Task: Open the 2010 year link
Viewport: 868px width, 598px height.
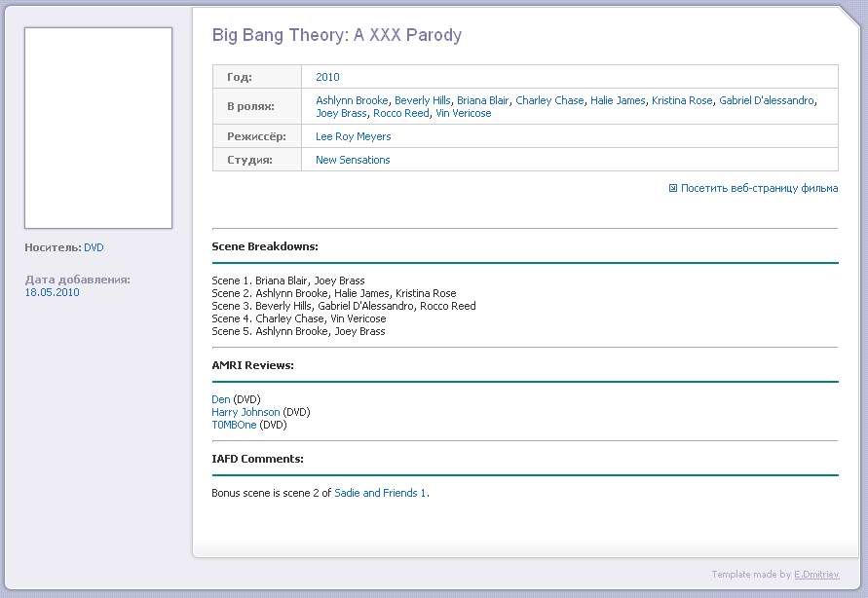Action: tap(327, 77)
